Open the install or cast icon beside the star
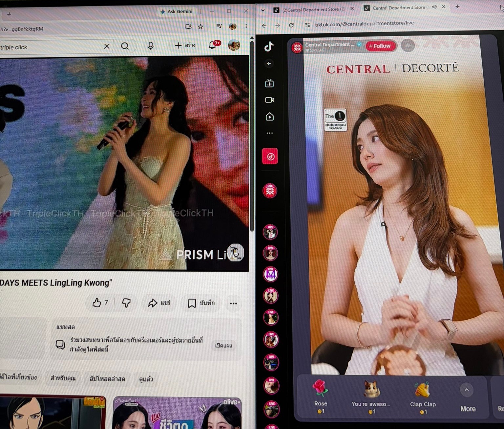Viewport: 504px width, 429px height. click(188, 27)
